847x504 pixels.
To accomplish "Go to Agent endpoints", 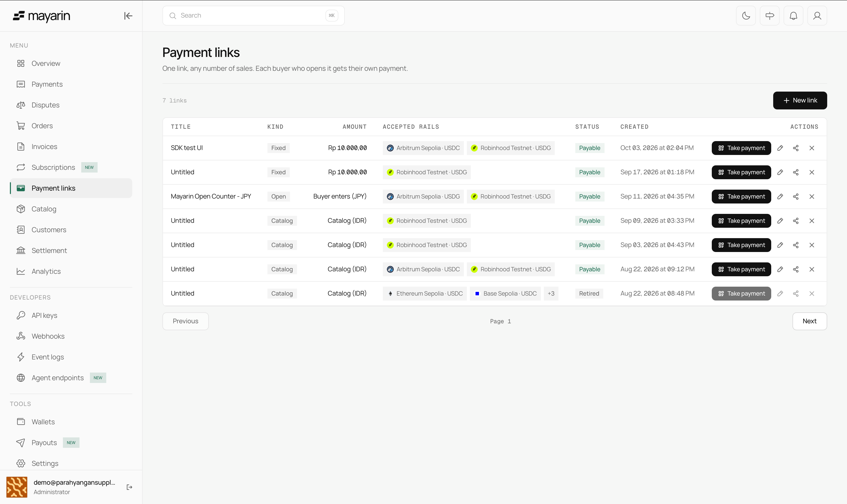I will pos(71,378).
